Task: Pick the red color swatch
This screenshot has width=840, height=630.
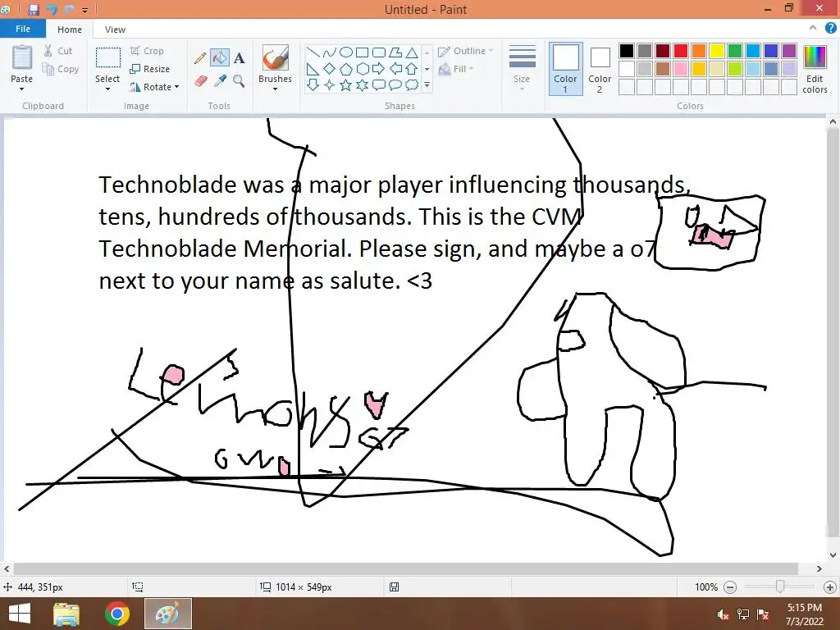Action: click(x=680, y=51)
